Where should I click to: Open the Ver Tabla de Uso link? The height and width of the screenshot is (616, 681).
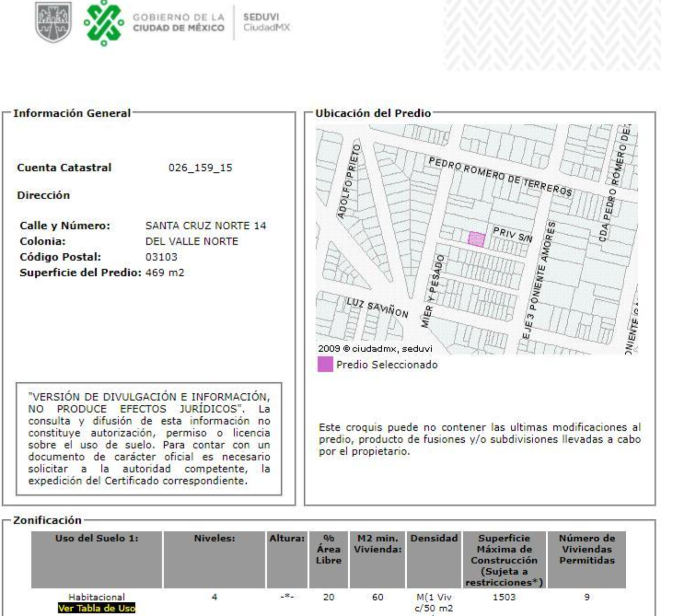click(97, 608)
